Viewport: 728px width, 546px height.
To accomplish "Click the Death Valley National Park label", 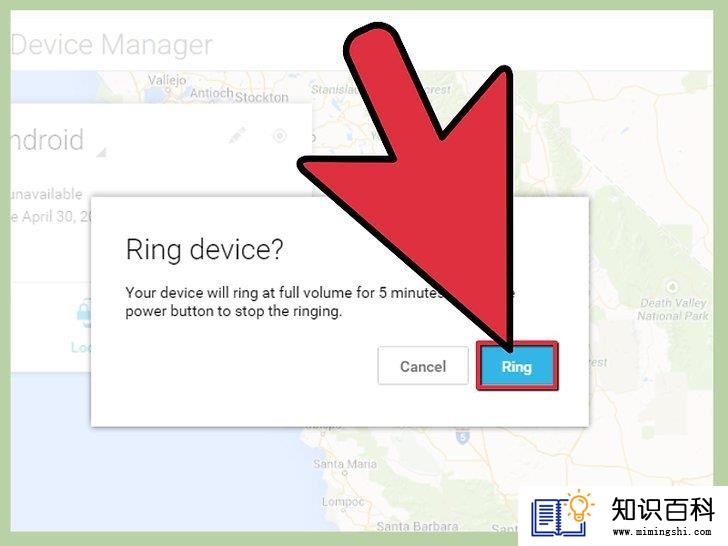I will click(x=673, y=309).
